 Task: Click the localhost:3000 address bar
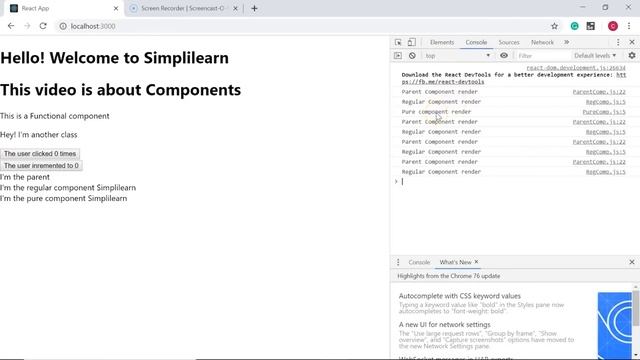tap(302, 26)
